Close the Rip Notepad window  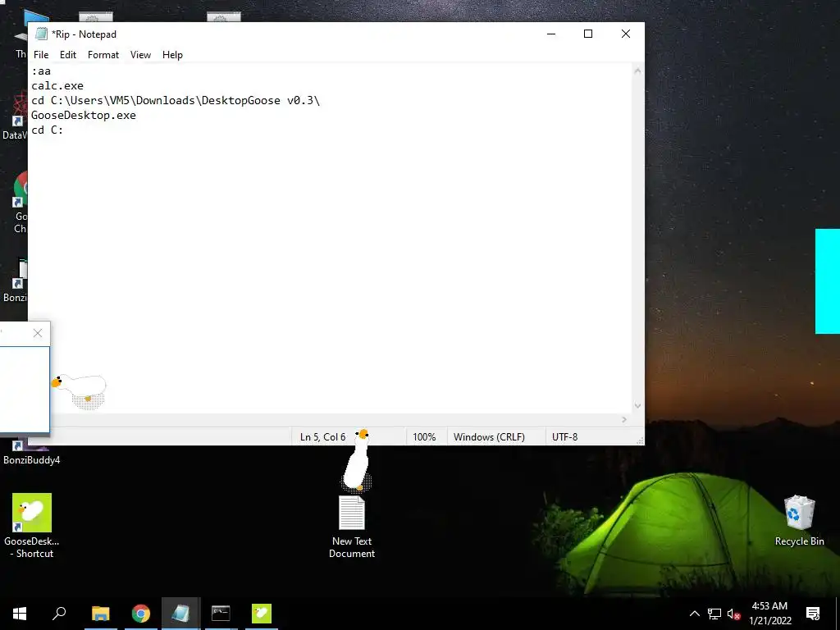(626, 34)
